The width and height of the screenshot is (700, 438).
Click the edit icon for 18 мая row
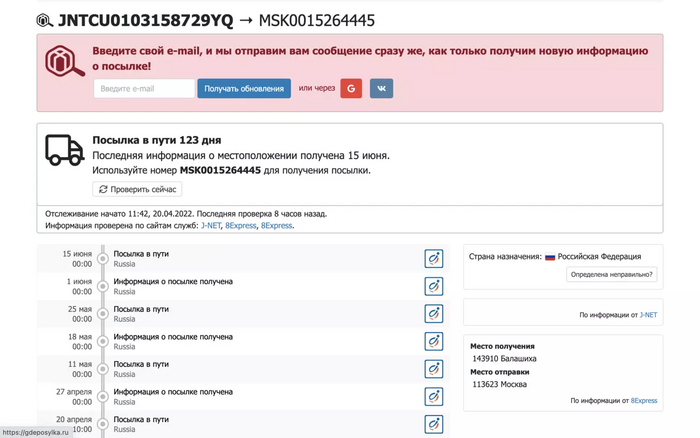coord(433,342)
